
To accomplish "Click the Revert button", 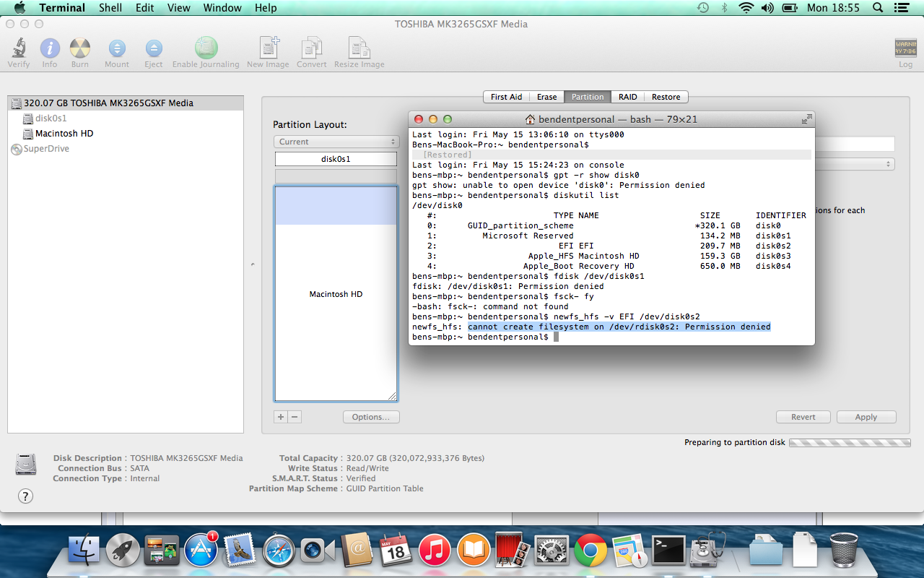I will (x=803, y=417).
